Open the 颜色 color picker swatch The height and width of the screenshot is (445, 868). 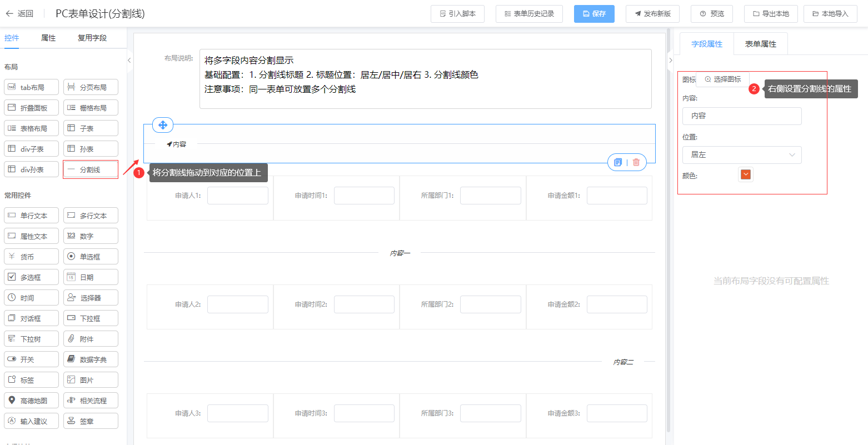click(746, 174)
